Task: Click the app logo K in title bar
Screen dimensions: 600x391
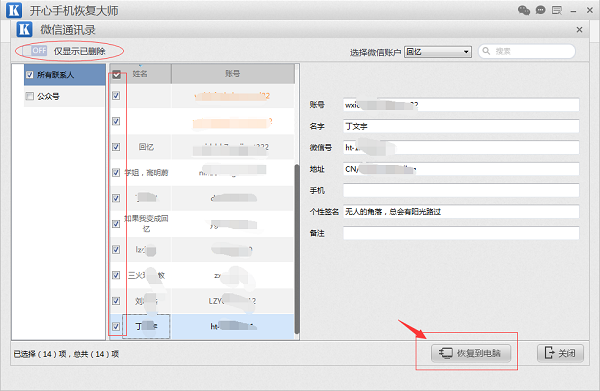Action: [x=14, y=10]
